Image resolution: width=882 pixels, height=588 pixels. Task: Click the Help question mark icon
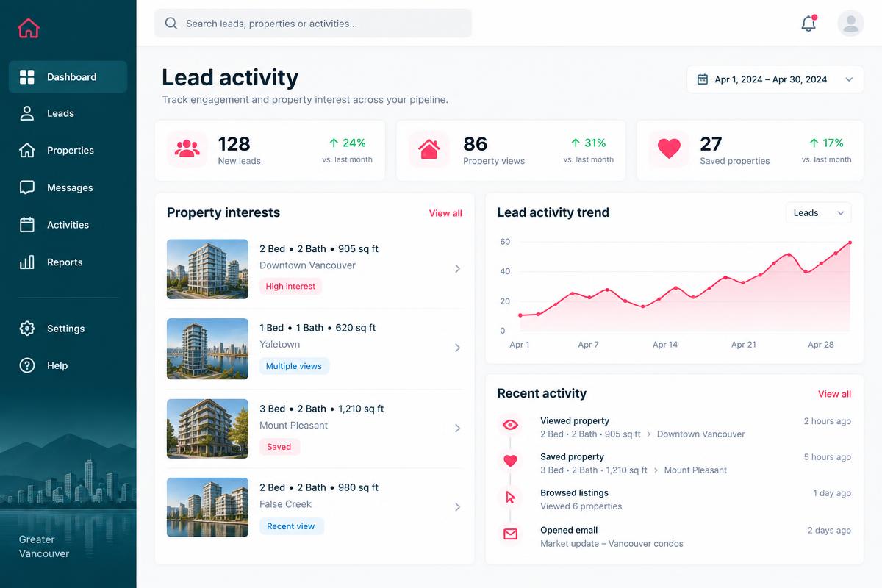[x=27, y=365]
